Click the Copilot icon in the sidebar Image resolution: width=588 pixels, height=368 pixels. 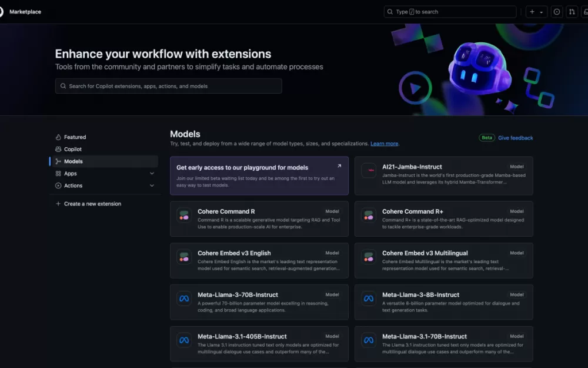click(58, 149)
